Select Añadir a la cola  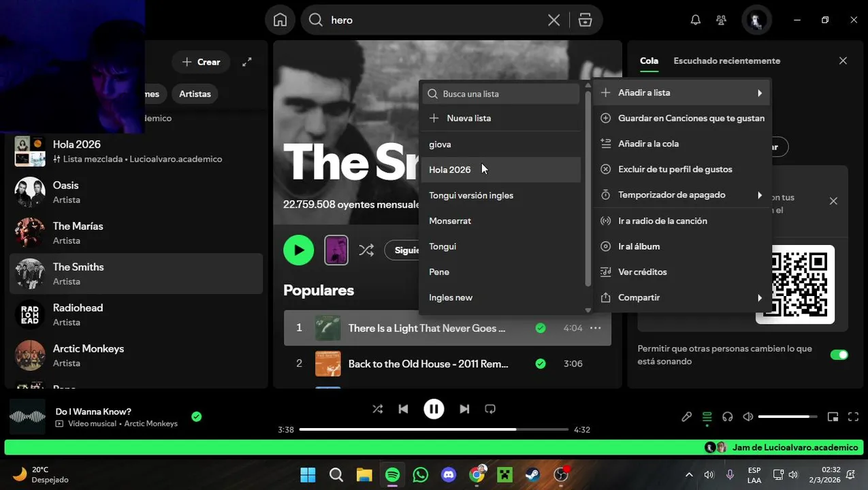pyautogui.click(x=681, y=144)
